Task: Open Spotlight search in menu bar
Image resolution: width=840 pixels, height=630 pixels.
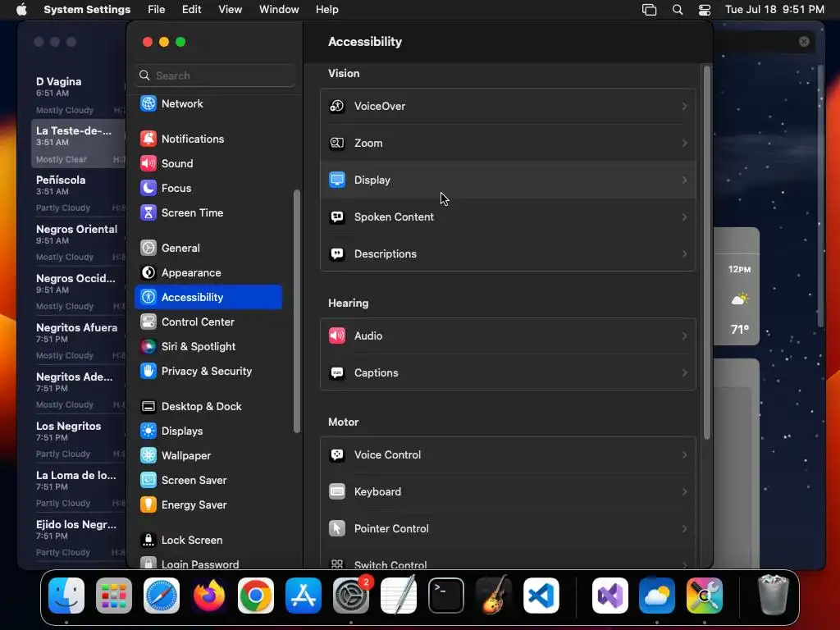Action: (x=677, y=10)
